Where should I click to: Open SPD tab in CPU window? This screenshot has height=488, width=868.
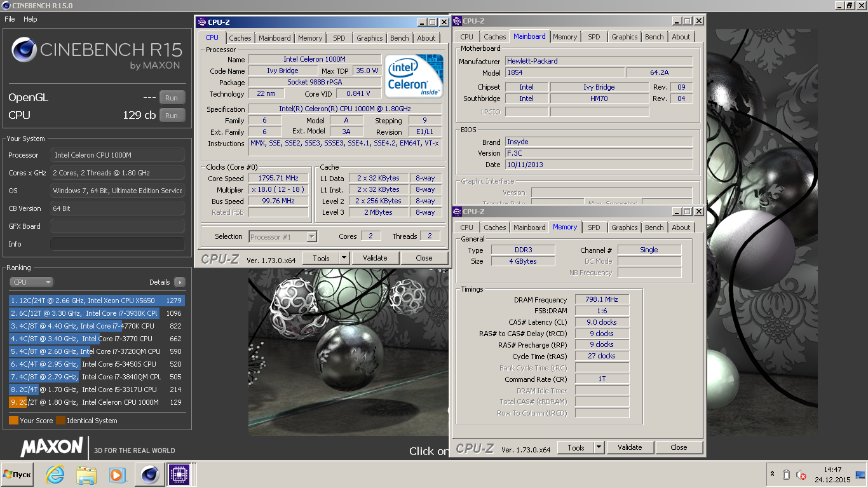pyautogui.click(x=339, y=38)
